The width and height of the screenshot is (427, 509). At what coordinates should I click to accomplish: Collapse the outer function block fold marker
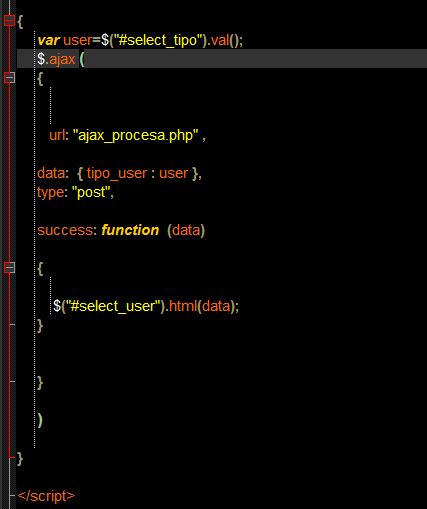9,21
